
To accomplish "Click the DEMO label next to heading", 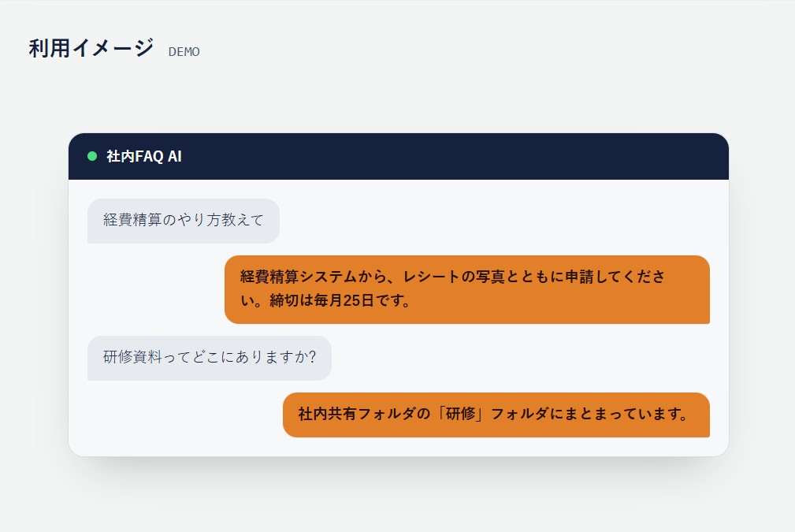I will tap(184, 52).
